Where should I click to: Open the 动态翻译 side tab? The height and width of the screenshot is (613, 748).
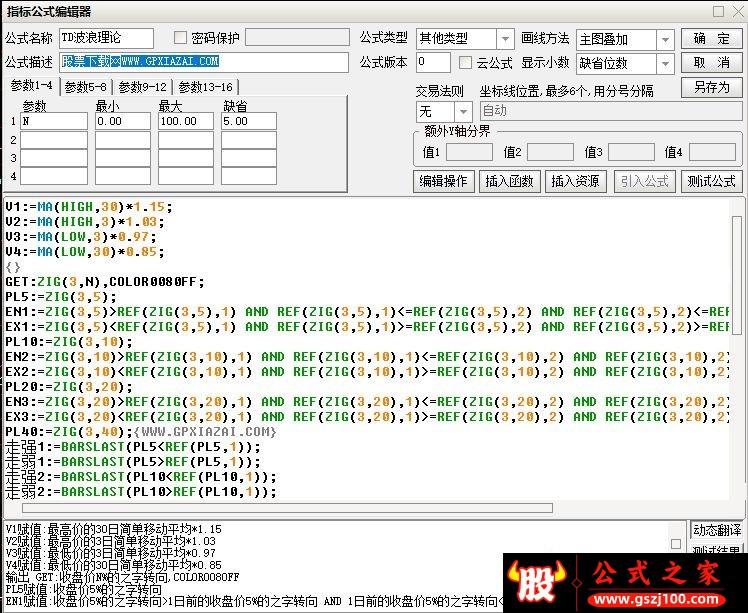(717, 530)
